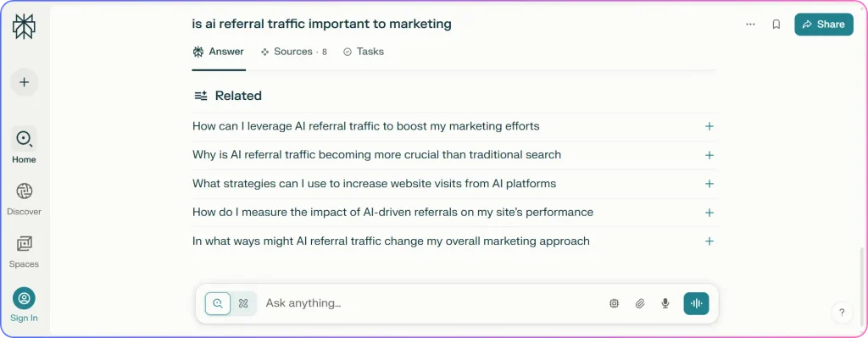This screenshot has height=338, width=868.
Task: Select Search mode in input toggle
Action: tap(218, 303)
